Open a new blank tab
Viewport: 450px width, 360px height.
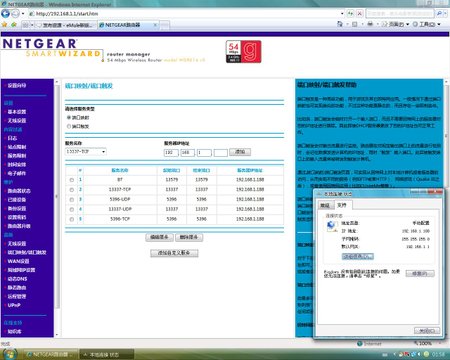[x=165, y=25]
